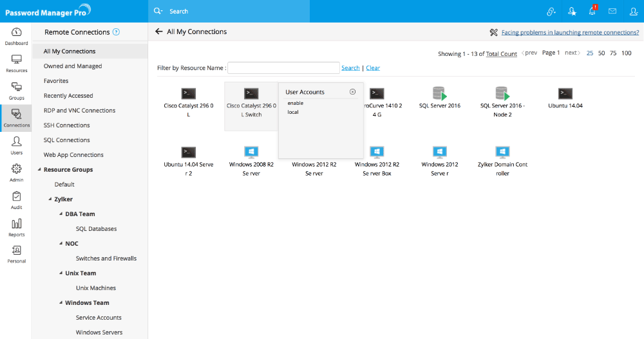This screenshot has height=339, width=644.
Task: Open Windows Servers group
Action: coord(99,332)
